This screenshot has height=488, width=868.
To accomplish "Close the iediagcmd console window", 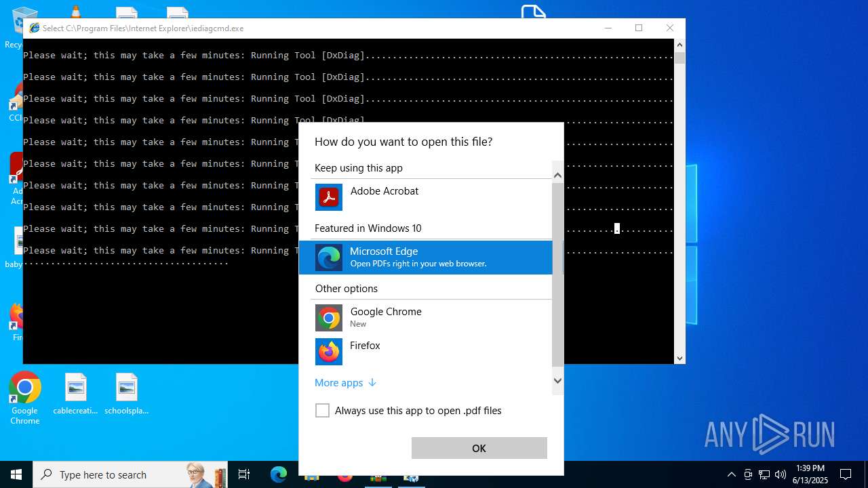I will point(670,28).
